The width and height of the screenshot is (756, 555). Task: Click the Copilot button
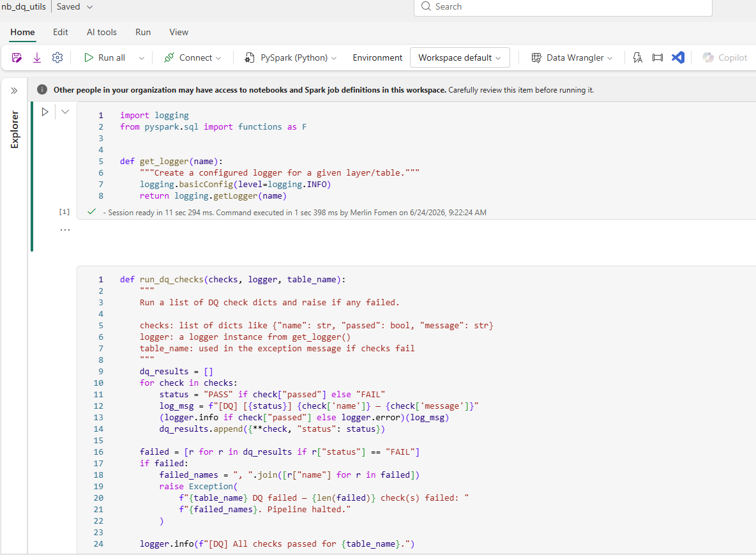coord(725,58)
